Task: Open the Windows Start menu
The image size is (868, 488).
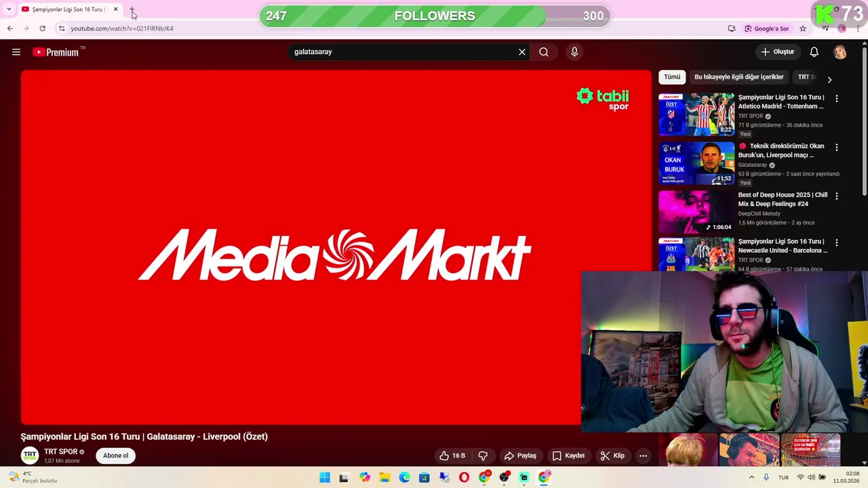Action: 325,477
